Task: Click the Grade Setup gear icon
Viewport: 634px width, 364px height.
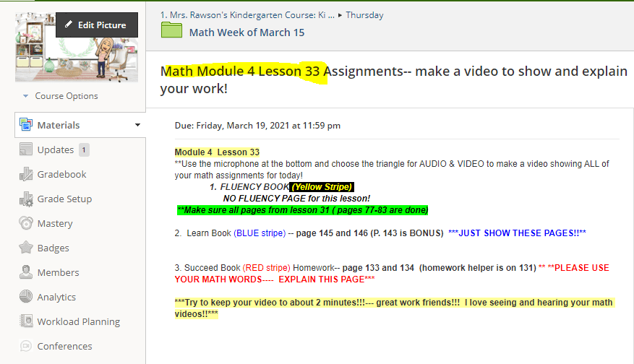Action: point(26,199)
